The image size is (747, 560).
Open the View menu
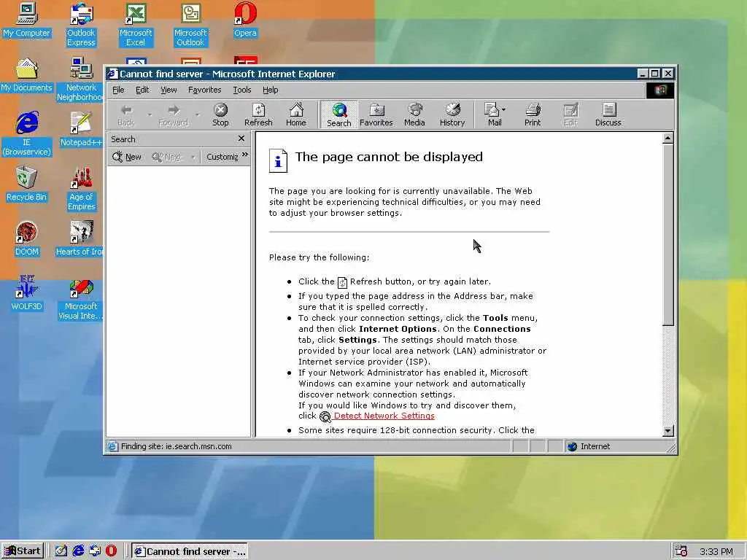click(169, 90)
